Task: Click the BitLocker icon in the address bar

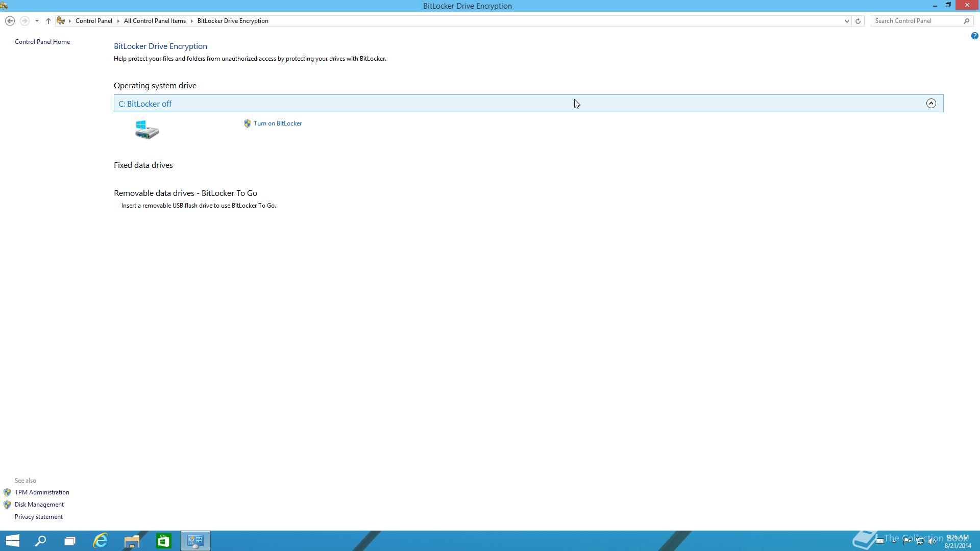Action: coord(61,21)
